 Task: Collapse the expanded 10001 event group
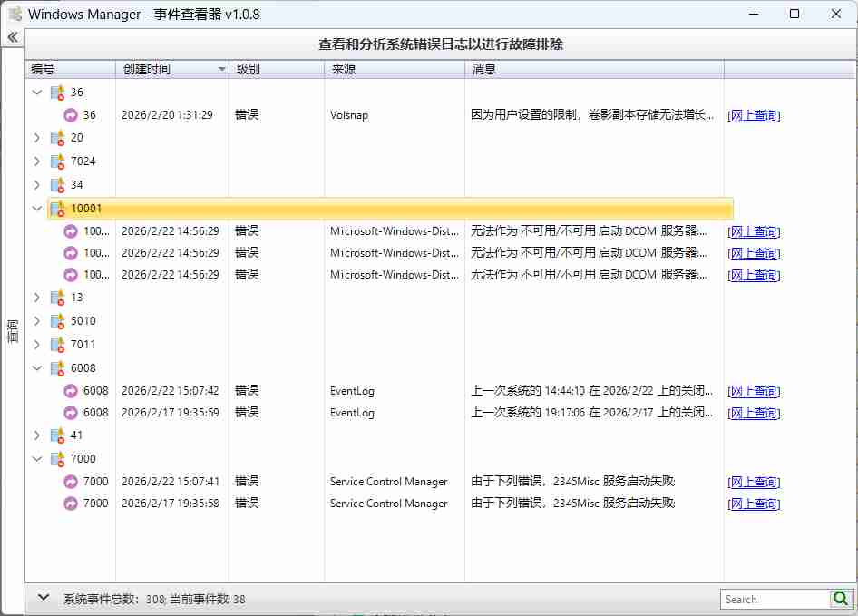tap(35, 208)
